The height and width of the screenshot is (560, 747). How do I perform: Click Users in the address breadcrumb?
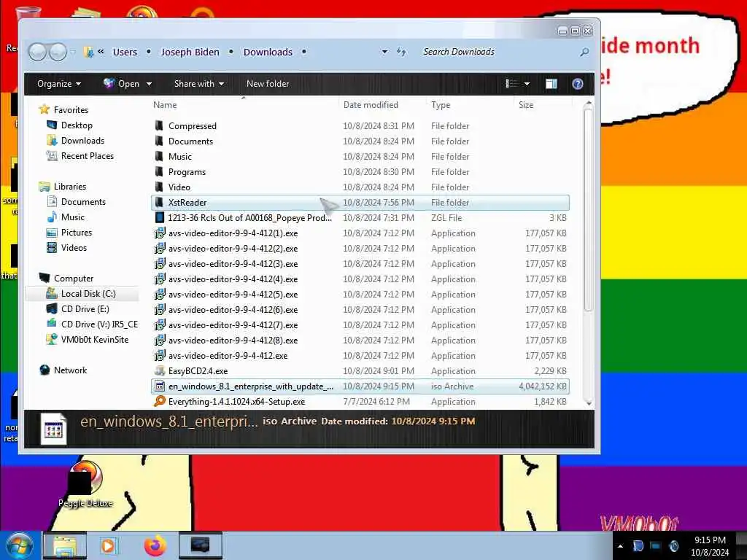click(x=125, y=52)
